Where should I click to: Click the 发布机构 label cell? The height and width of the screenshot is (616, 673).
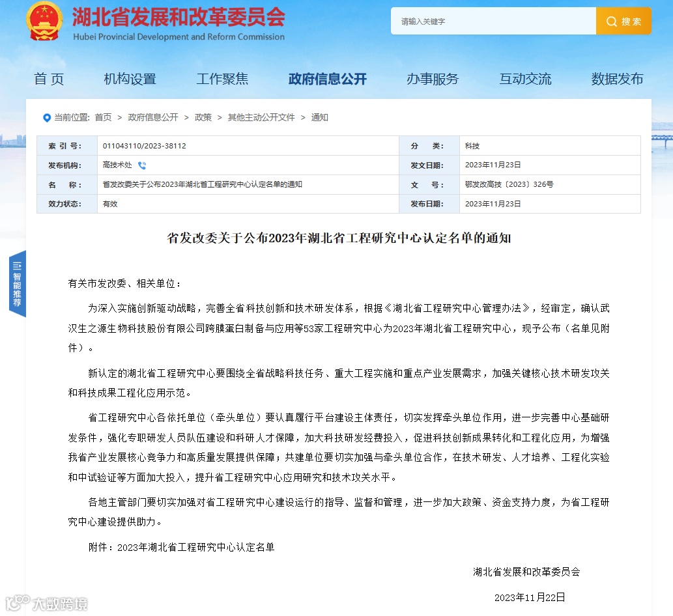pyautogui.click(x=67, y=165)
